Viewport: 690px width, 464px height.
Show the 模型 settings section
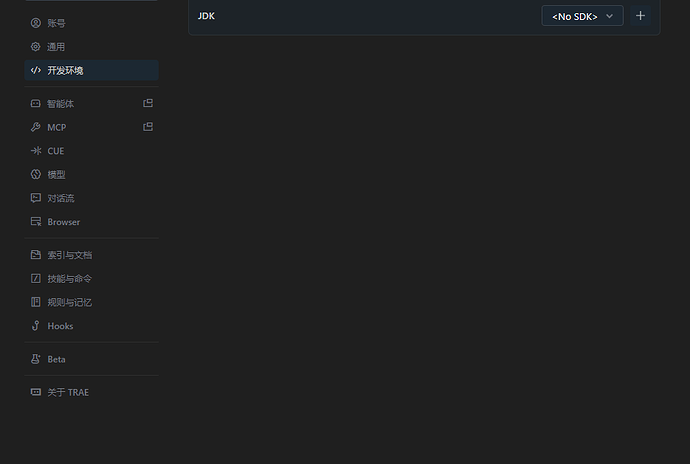tap(92, 175)
